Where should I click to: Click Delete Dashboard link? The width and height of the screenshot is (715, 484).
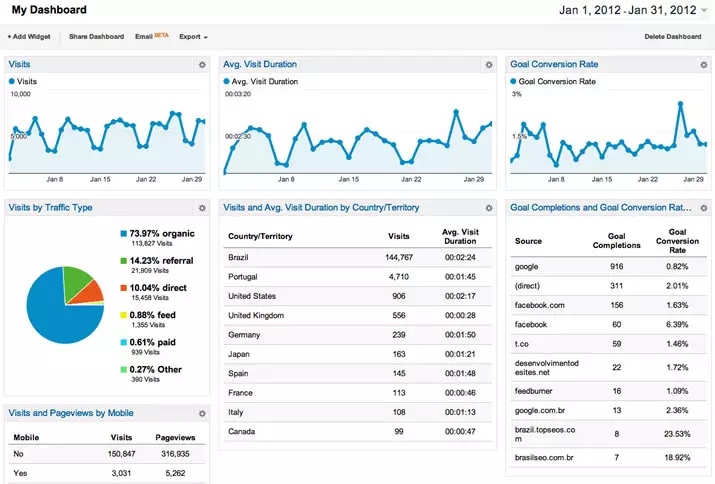point(673,37)
